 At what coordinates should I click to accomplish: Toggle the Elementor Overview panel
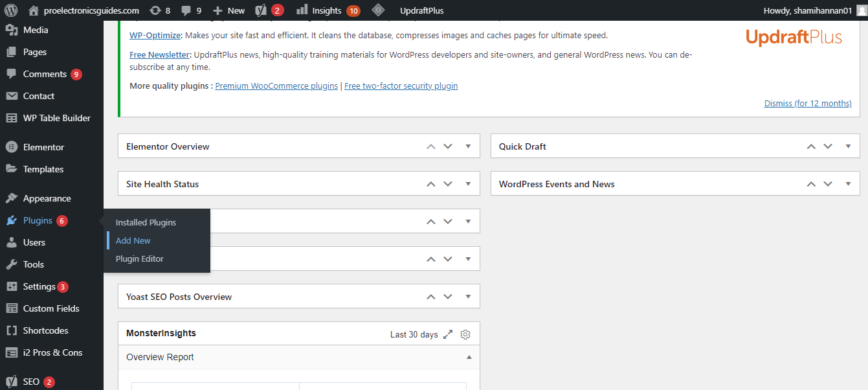pos(468,146)
